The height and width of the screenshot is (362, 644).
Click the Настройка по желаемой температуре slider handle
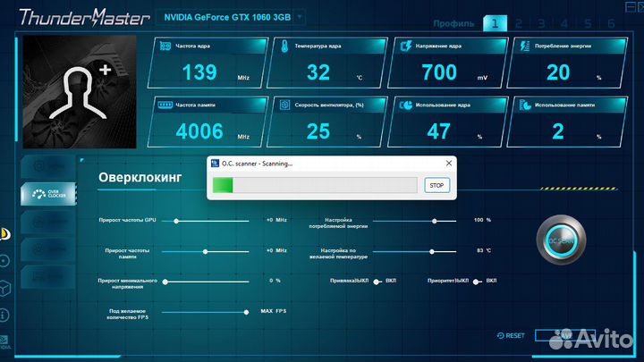pyautogui.click(x=432, y=251)
